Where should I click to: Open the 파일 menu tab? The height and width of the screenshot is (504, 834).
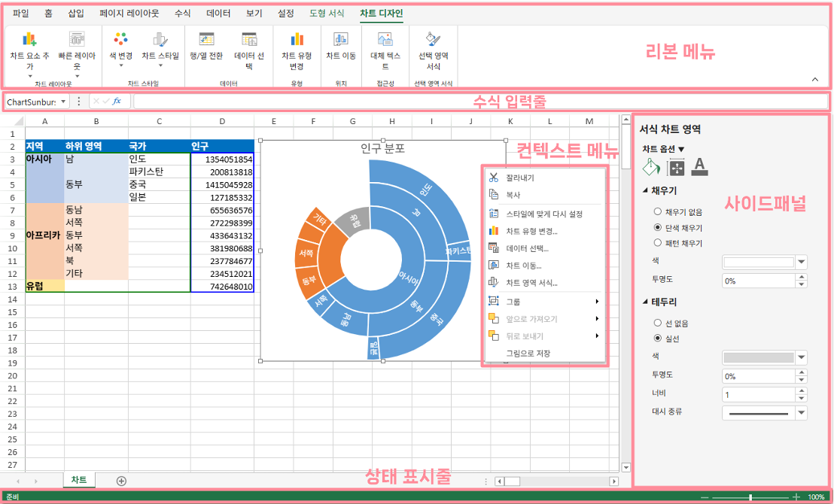tap(21, 14)
